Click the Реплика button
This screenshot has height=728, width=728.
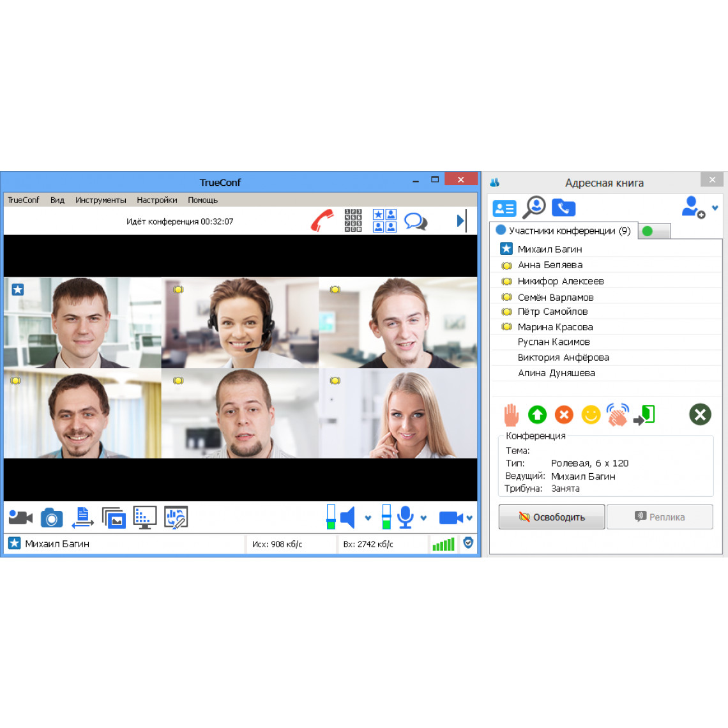tap(660, 517)
